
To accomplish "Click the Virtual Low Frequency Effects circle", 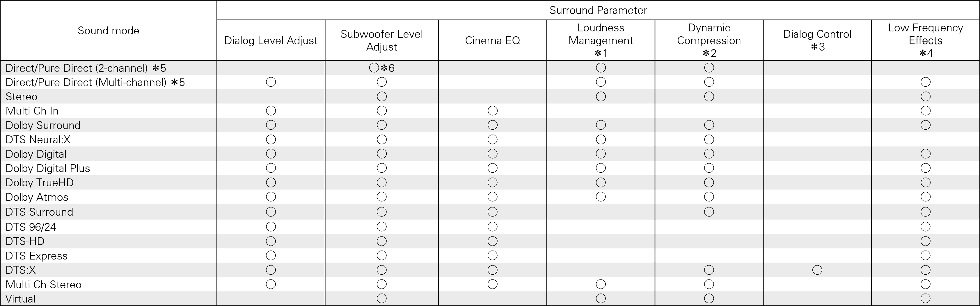I will (925, 299).
